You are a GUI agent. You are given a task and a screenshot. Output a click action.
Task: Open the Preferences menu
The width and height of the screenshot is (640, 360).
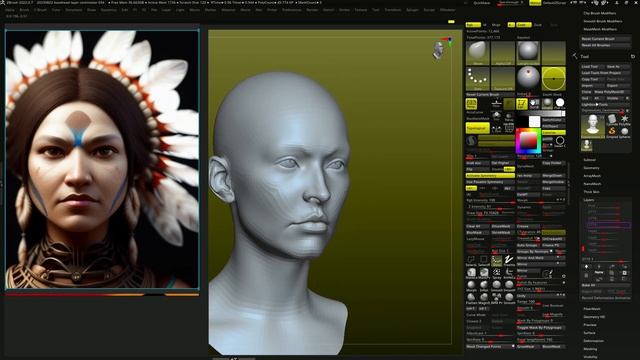[x=291, y=10]
